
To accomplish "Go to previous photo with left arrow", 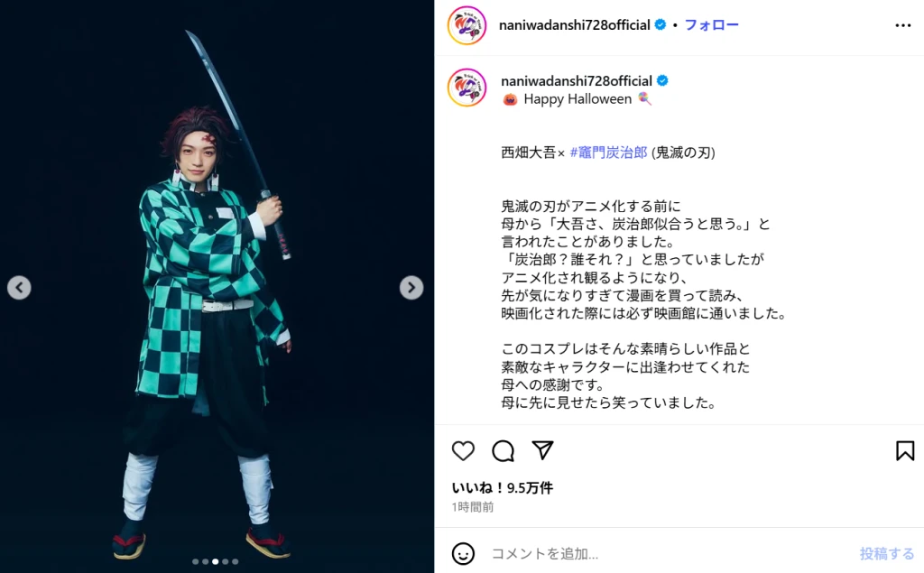I will [x=20, y=288].
